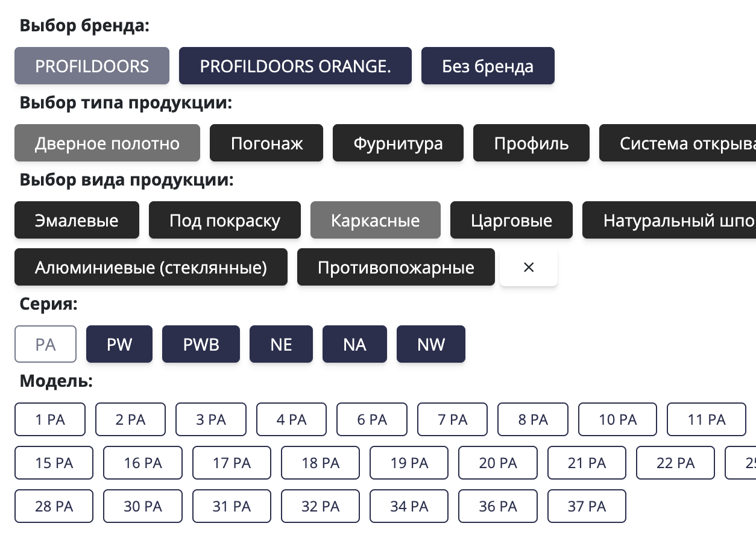
Task: Switch to the NW series
Action: pyautogui.click(x=430, y=344)
